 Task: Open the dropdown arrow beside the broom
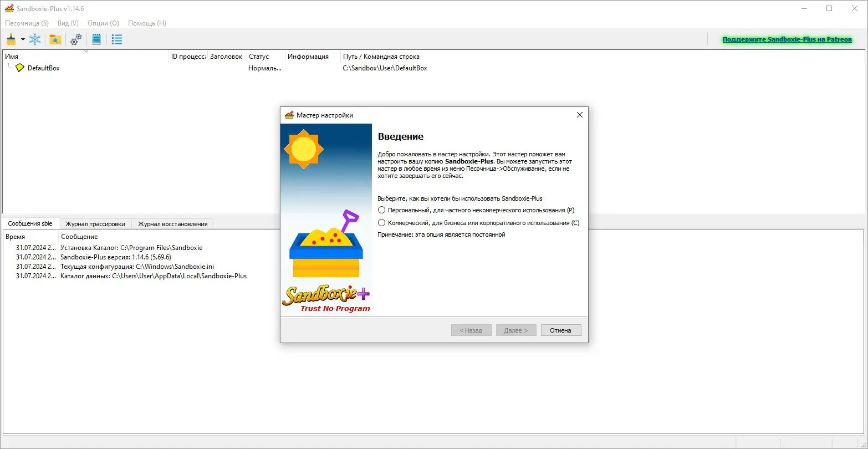23,39
